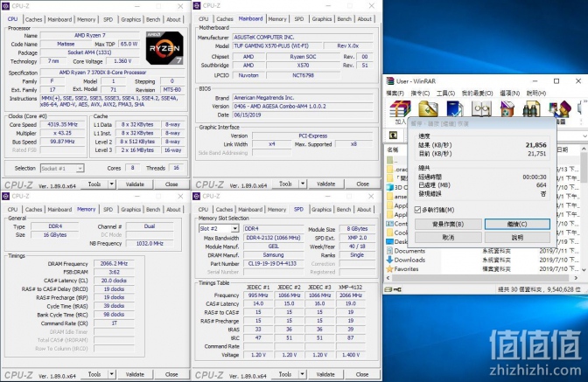588x382 pixels.
Task: Click the Test archive icon in WinRAR toolbar
Action: [x=455, y=109]
